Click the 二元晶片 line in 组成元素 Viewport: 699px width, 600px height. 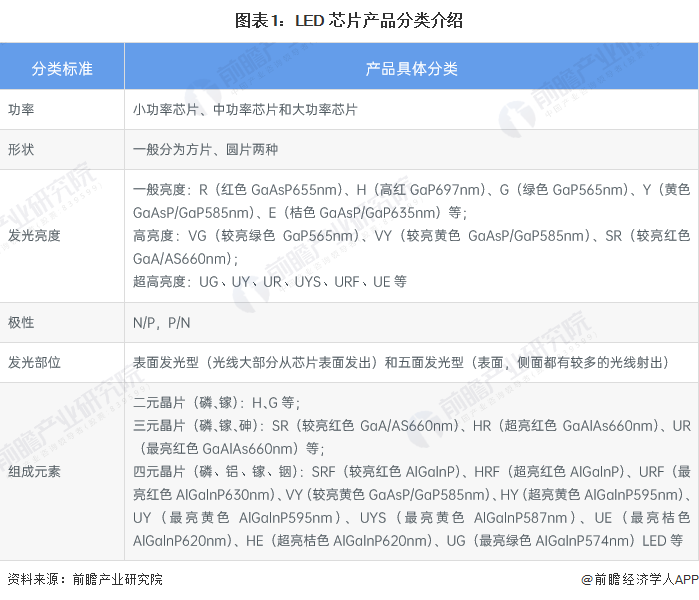point(216,403)
